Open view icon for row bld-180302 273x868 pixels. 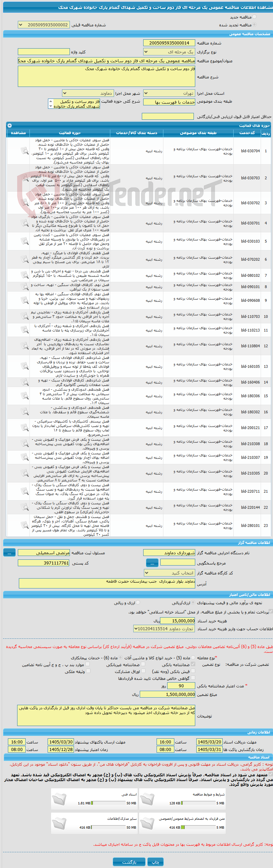[25, 412]
